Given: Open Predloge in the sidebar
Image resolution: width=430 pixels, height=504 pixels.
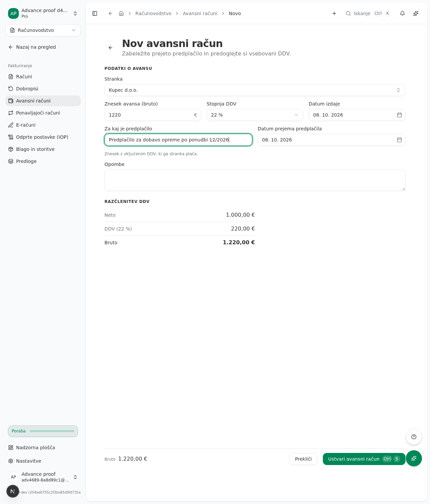Looking at the screenshot, I should (x=43, y=161).
